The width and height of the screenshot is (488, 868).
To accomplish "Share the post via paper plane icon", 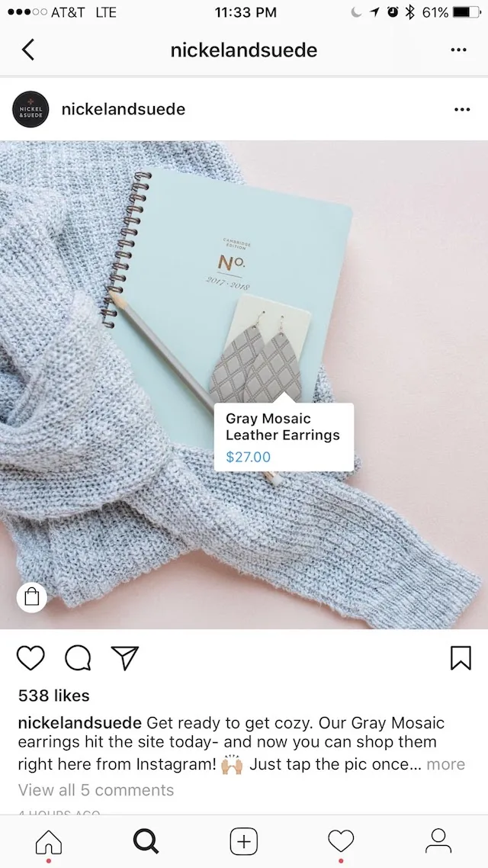I will click(x=124, y=658).
